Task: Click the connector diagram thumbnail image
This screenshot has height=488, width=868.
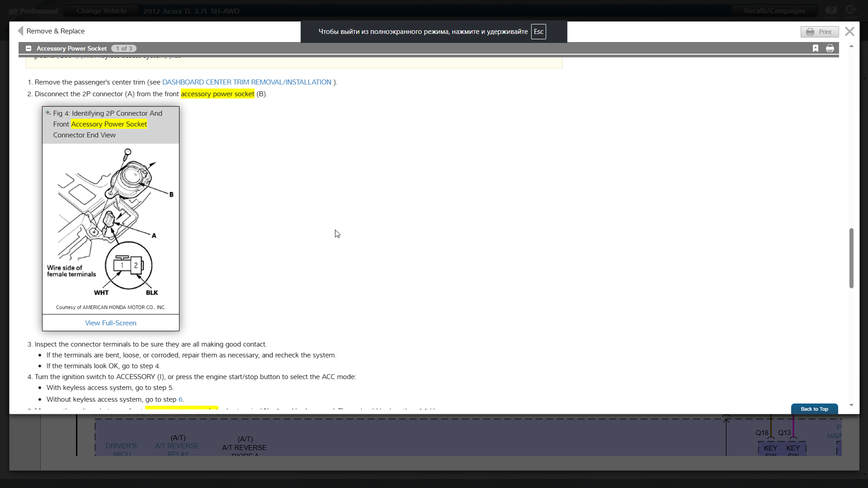Action: coord(111,223)
